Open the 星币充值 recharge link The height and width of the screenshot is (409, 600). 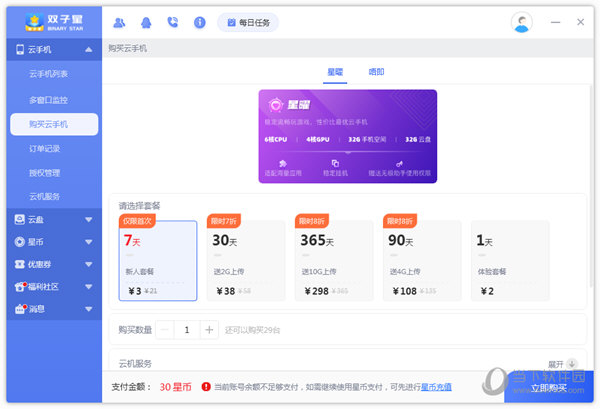click(436, 387)
